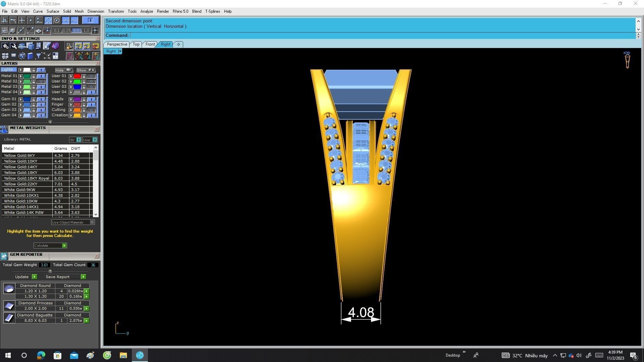Click the gears settings icon in Info & Settings
The height and width of the screenshot is (362, 644).
tap(5, 46)
